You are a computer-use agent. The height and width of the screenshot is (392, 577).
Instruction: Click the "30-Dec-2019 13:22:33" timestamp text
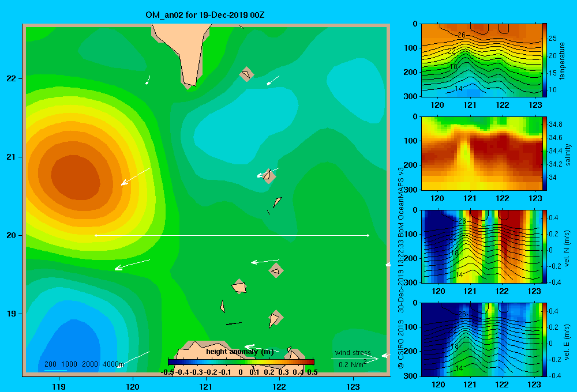coord(401,276)
